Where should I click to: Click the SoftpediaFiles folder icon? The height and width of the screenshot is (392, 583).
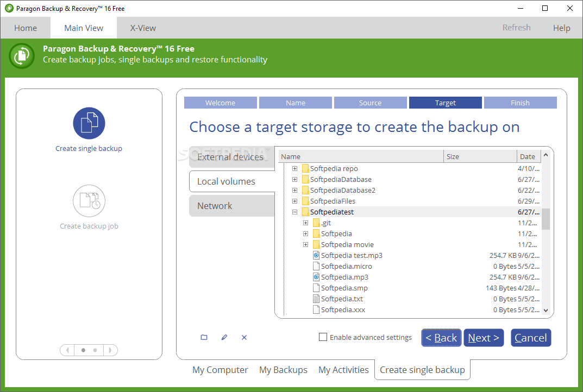[x=305, y=201]
